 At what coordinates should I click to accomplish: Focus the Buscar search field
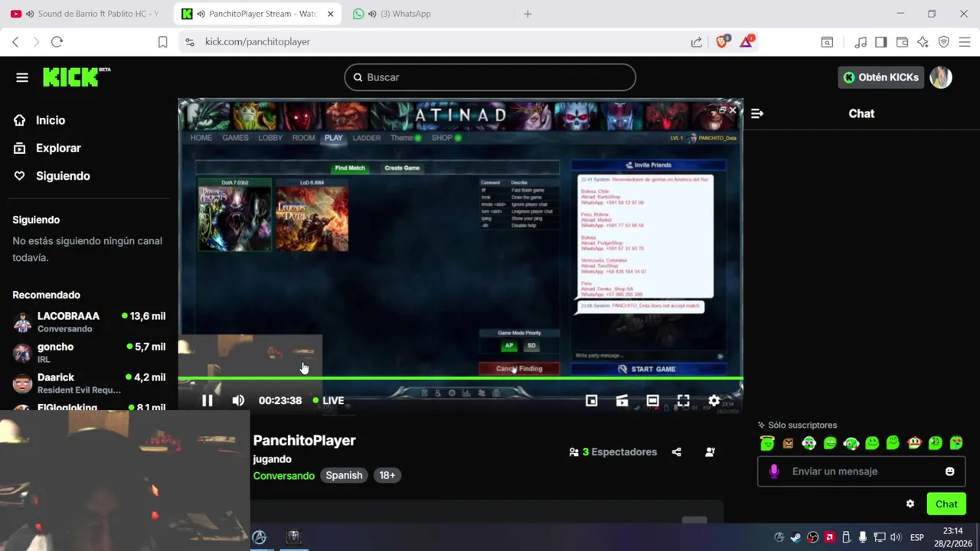point(490,77)
